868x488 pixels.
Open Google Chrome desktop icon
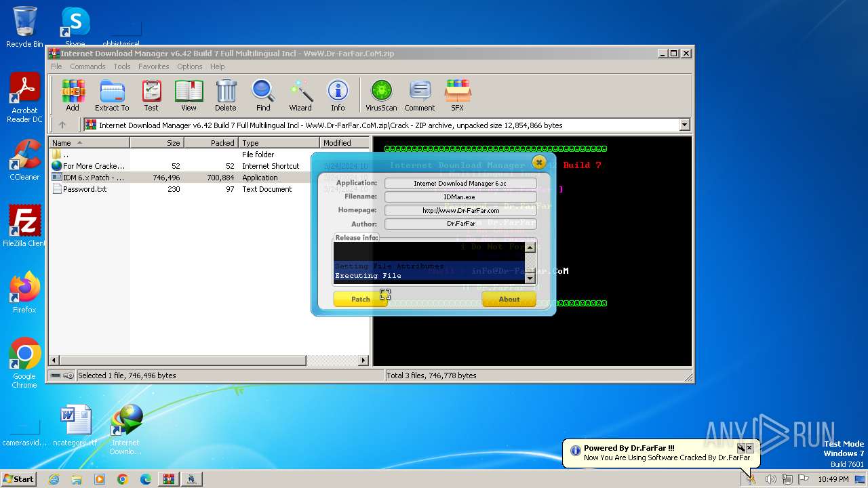point(24,363)
